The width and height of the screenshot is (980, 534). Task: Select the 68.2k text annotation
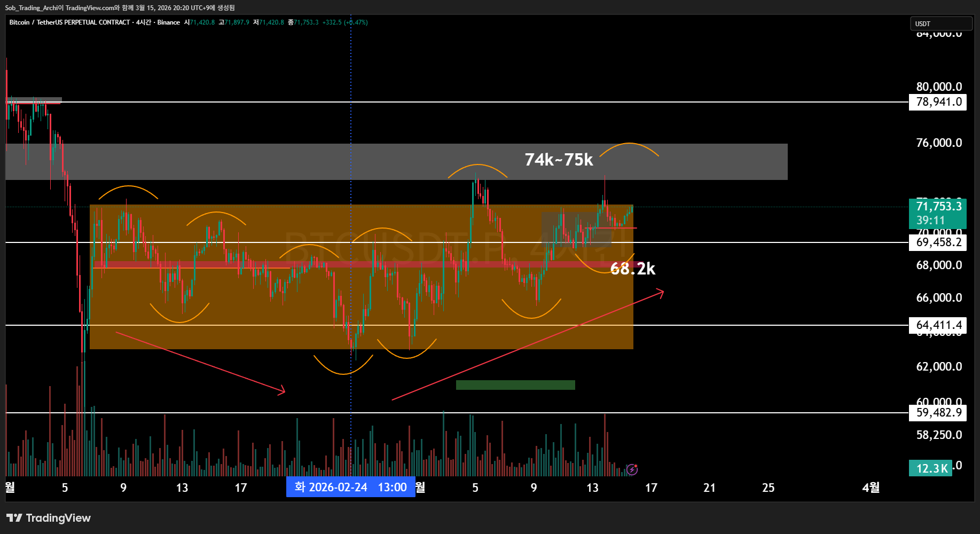pos(633,269)
